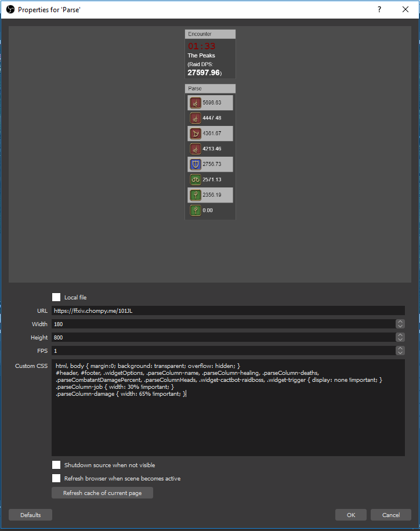
Task: Click the green healer icon beside 2356.19
Action: [x=195, y=195]
